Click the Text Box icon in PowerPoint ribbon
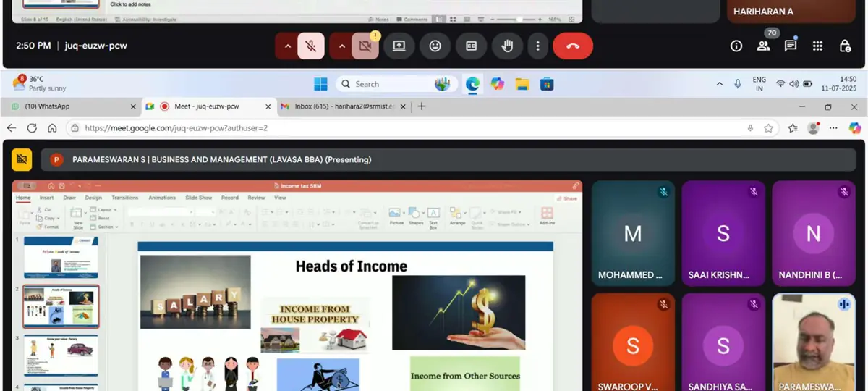The width and height of the screenshot is (868, 391). (x=433, y=217)
